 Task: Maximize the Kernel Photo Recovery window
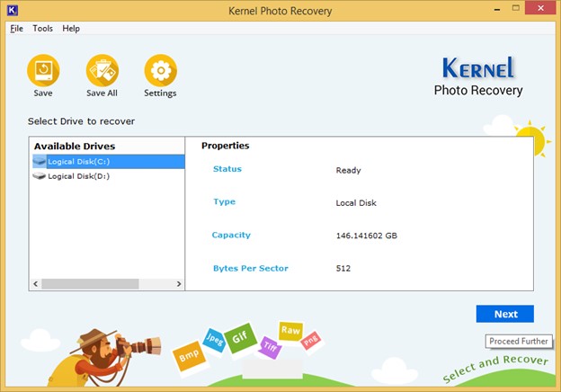515,8
